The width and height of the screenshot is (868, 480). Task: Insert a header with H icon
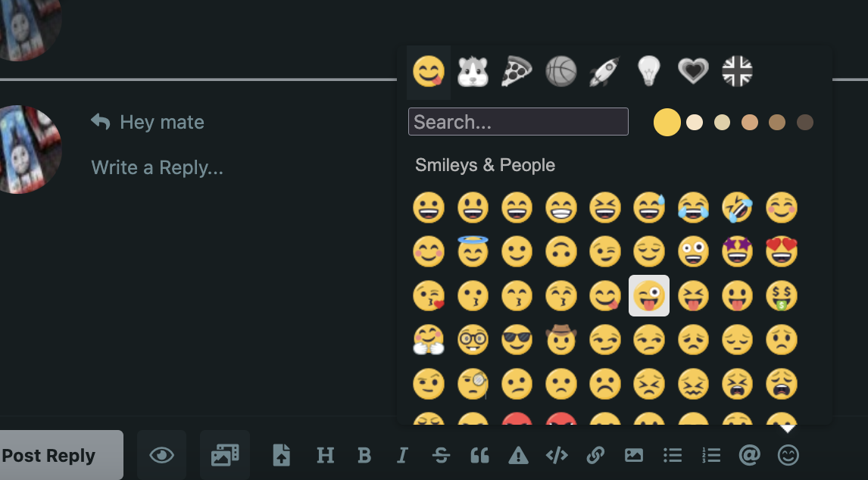pos(325,456)
